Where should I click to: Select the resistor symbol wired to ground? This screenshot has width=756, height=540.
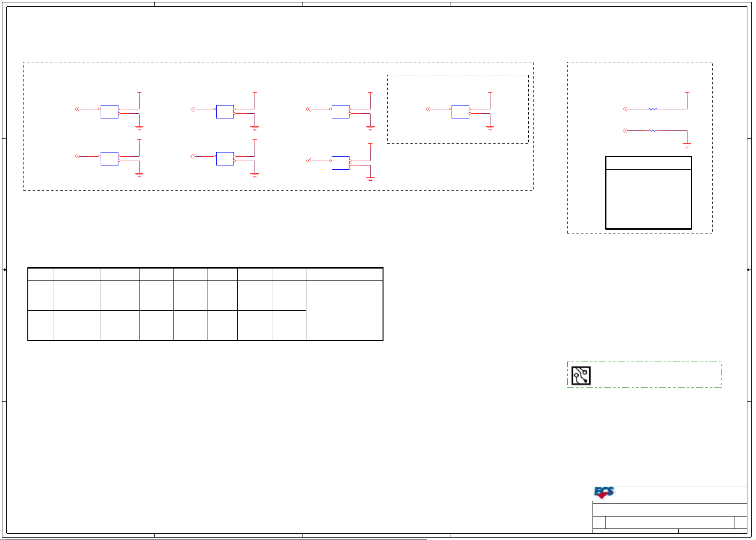click(652, 130)
